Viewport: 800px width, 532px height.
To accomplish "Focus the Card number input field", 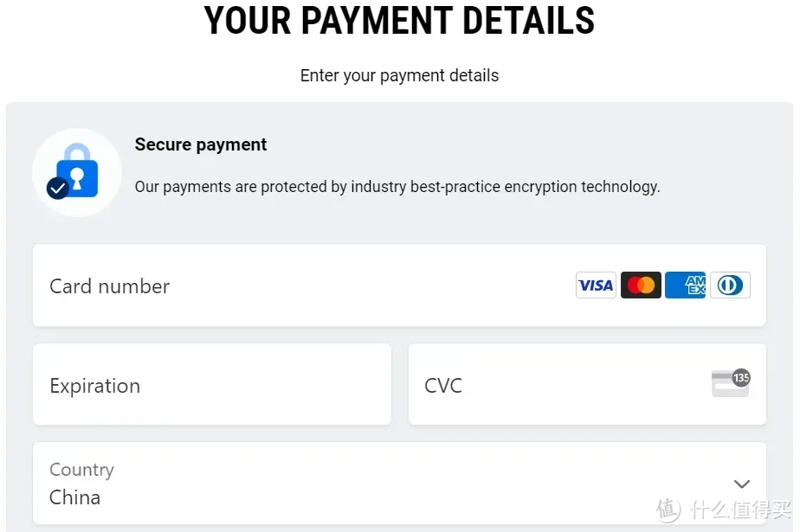I will (x=399, y=285).
